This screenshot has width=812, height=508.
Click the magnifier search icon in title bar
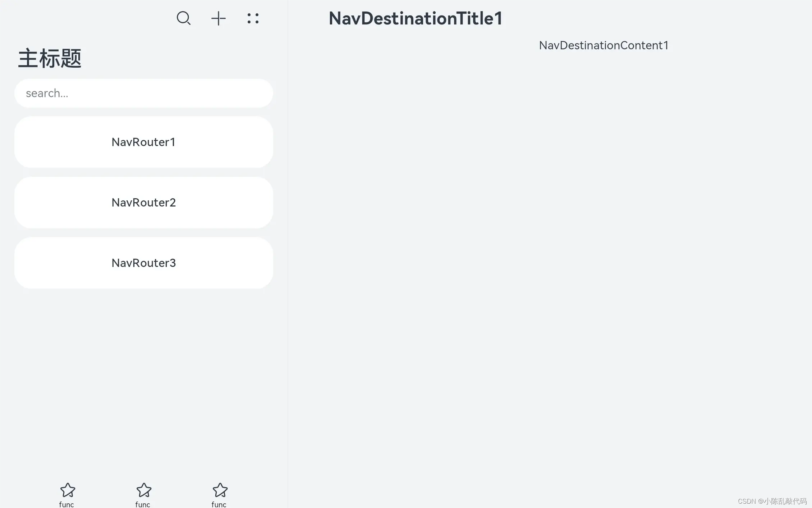pyautogui.click(x=183, y=18)
